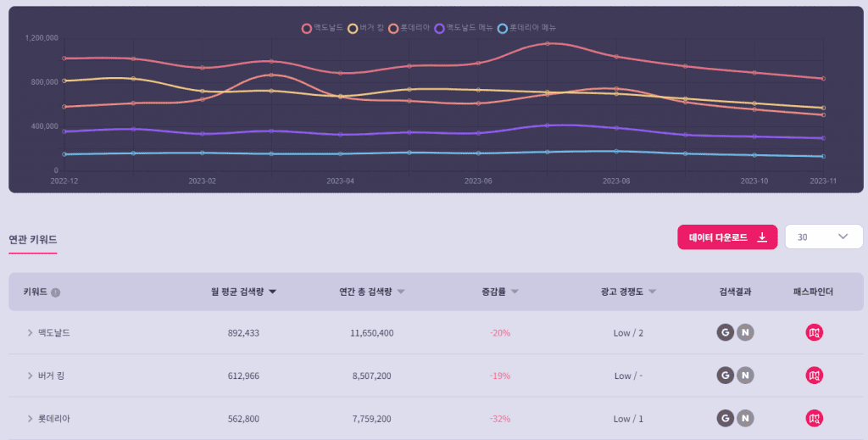Click the 맥도날드 peak point above 2023-07

548,43
